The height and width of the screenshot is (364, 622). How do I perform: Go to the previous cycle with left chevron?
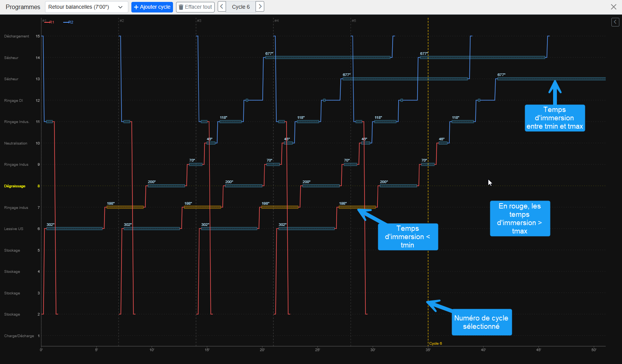click(222, 7)
